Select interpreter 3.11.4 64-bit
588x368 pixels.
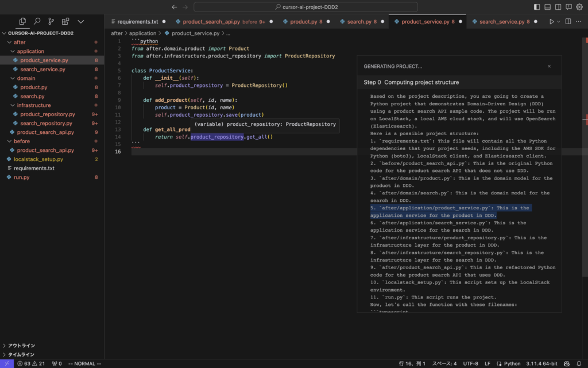pos(541,363)
